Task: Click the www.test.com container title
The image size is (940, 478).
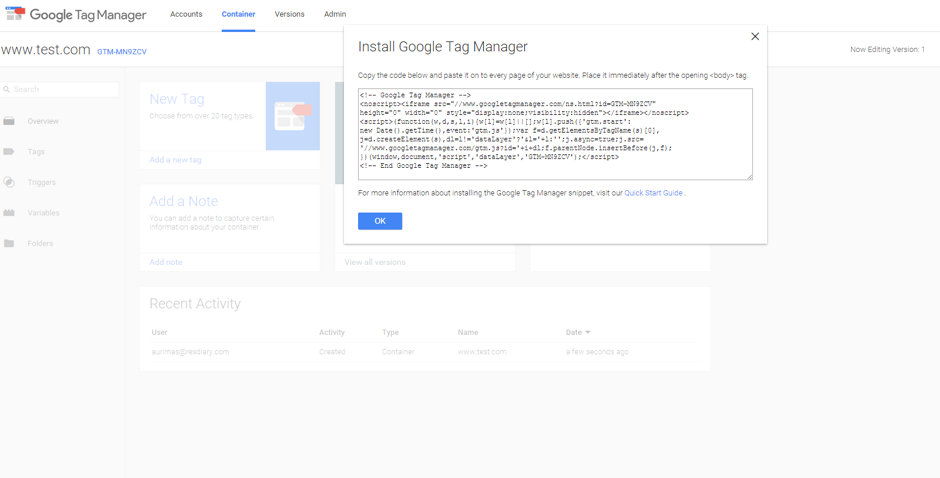Action: click(46, 50)
